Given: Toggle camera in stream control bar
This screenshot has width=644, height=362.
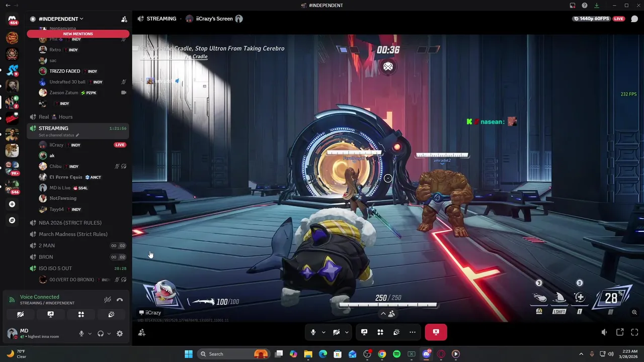Looking at the screenshot, I should coord(336,332).
